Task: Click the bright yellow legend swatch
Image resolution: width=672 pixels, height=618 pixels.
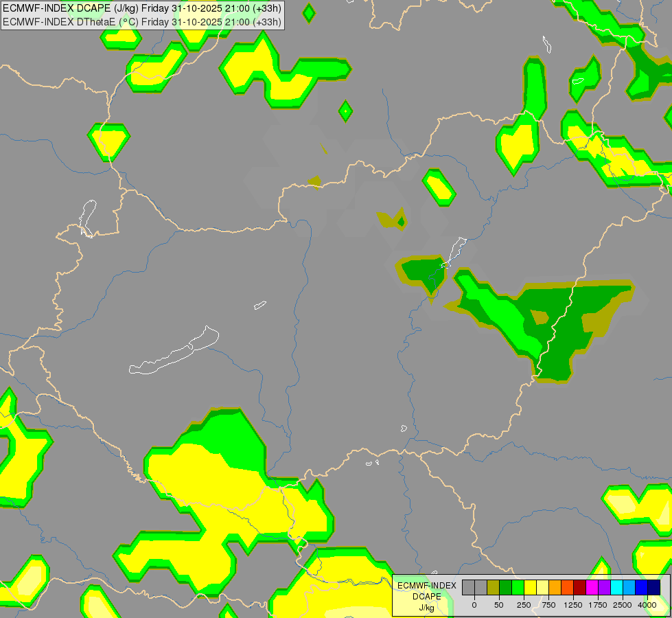Action: 530,587
